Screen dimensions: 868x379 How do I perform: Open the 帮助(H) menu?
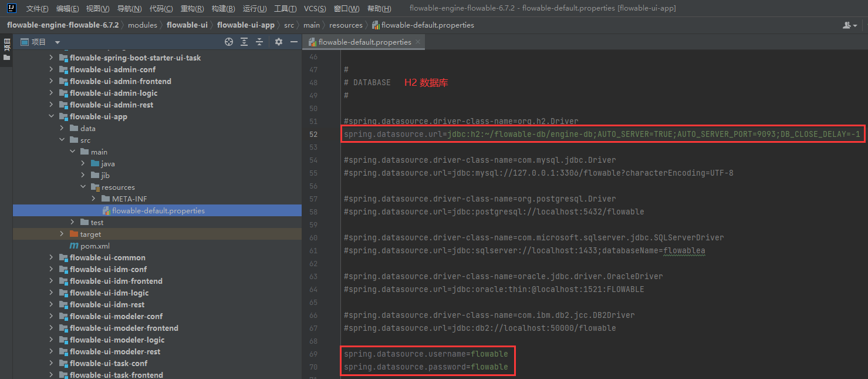(379, 9)
